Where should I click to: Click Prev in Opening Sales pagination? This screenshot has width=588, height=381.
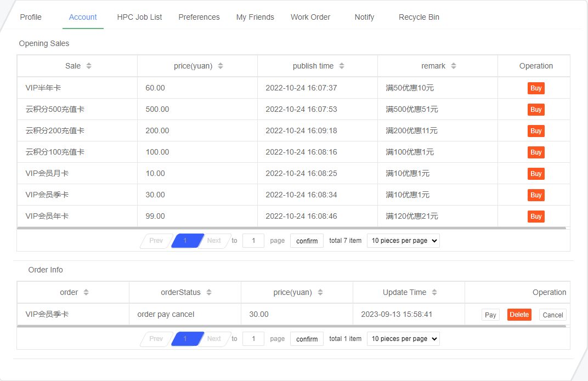pyautogui.click(x=156, y=241)
